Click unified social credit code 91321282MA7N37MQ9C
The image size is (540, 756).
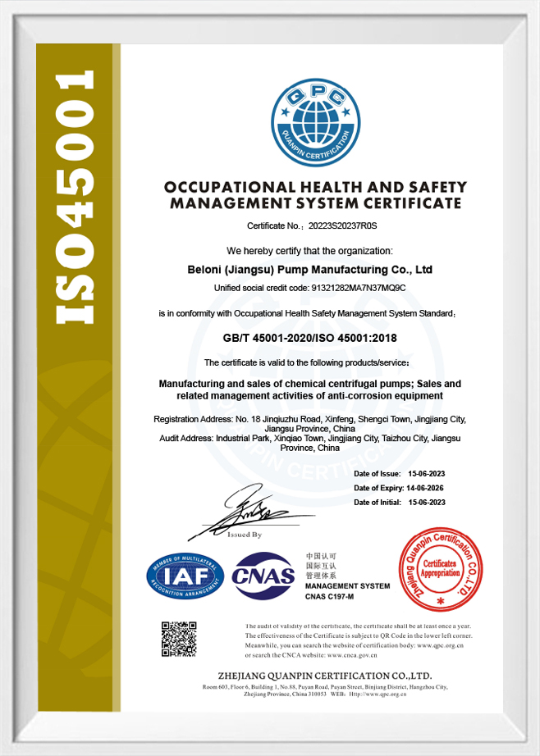point(358,288)
